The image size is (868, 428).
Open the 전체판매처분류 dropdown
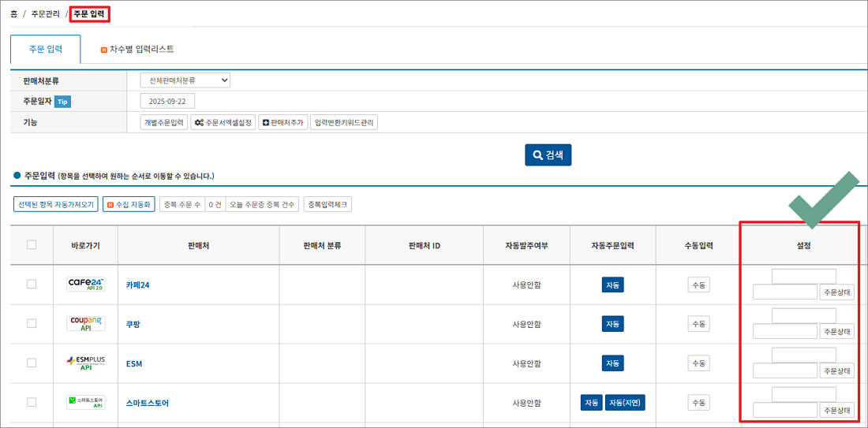click(x=185, y=80)
